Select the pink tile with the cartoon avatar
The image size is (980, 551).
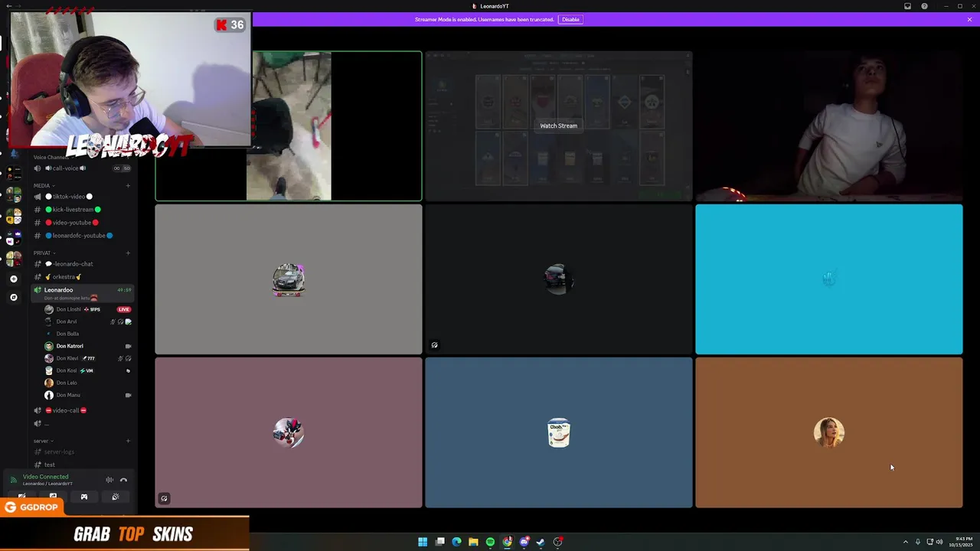(289, 432)
